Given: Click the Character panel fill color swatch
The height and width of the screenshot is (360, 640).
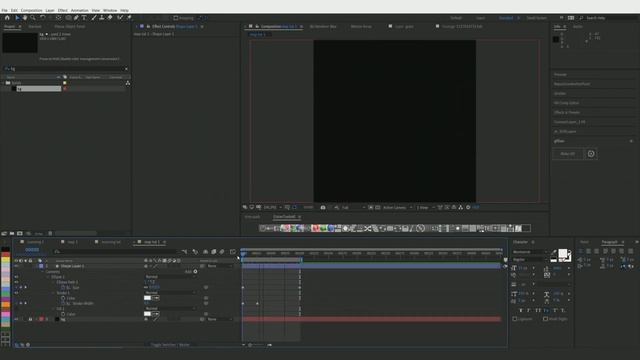Looking at the screenshot, I should pos(563,253).
